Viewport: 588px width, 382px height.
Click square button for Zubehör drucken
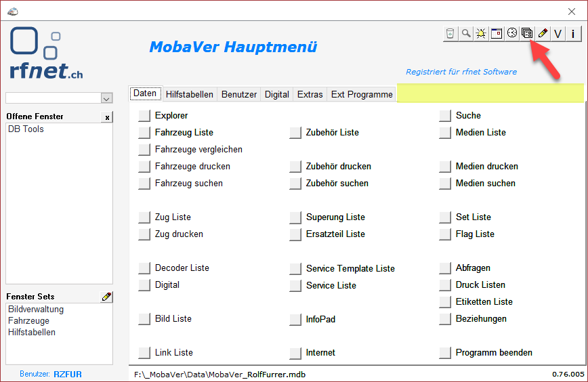coord(295,167)
